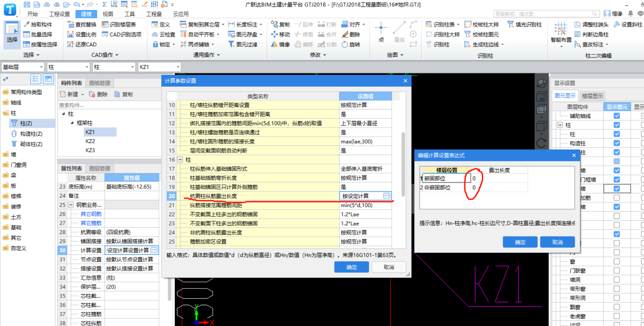This screenshot has width=644, height=326.
Task: Collapse 框架柱 tree node
Action: click(x=72, y=123)
